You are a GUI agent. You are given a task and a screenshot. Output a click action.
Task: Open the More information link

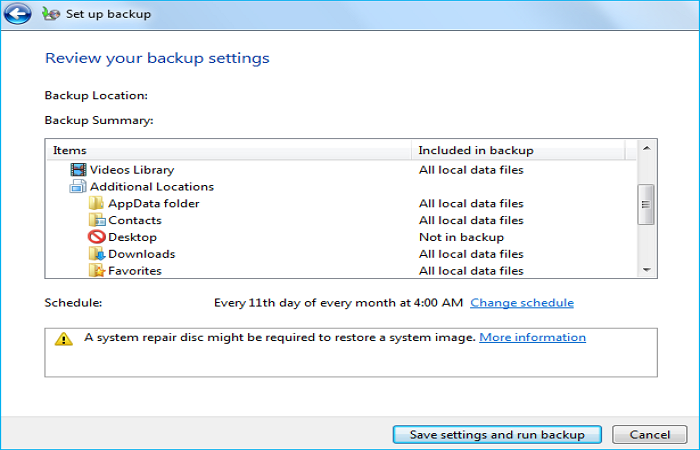pyautogui.click(x=533, y=338)
